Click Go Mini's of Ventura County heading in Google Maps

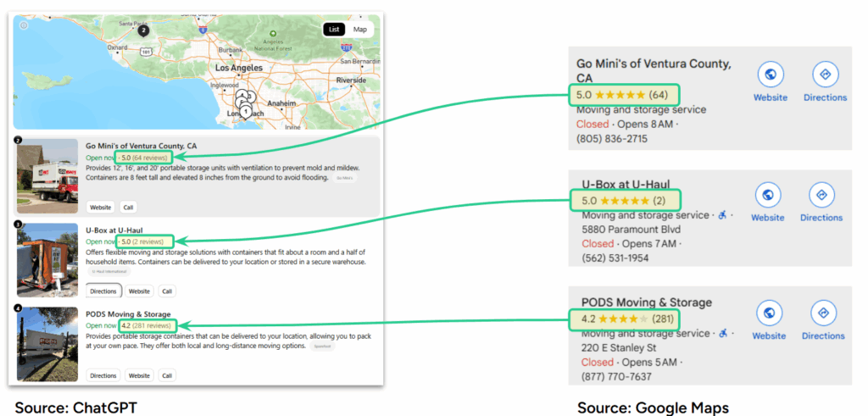(x=654, y=71)
